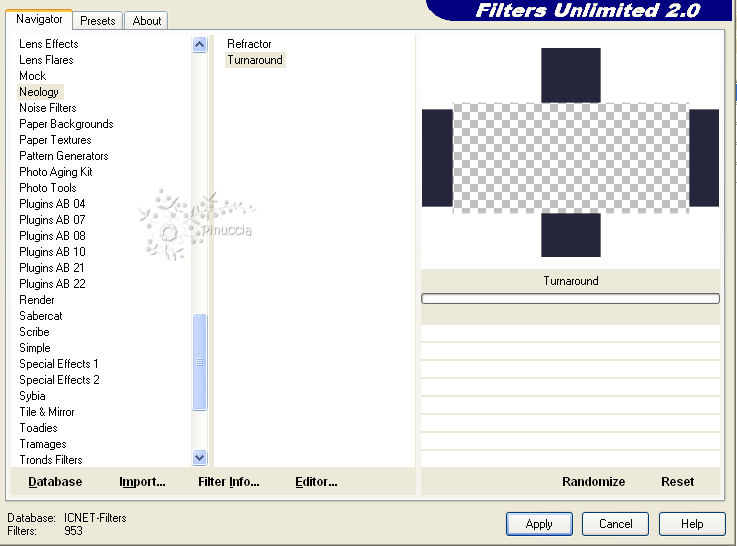Select the Plugins AB 04 category
The image size is (737, 546).
(52, 203)
